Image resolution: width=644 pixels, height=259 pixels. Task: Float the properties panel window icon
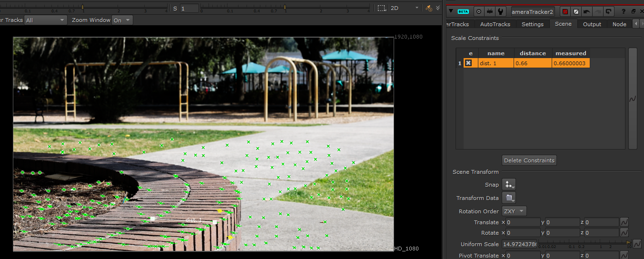pyautogui.click(x=634, y=11)
